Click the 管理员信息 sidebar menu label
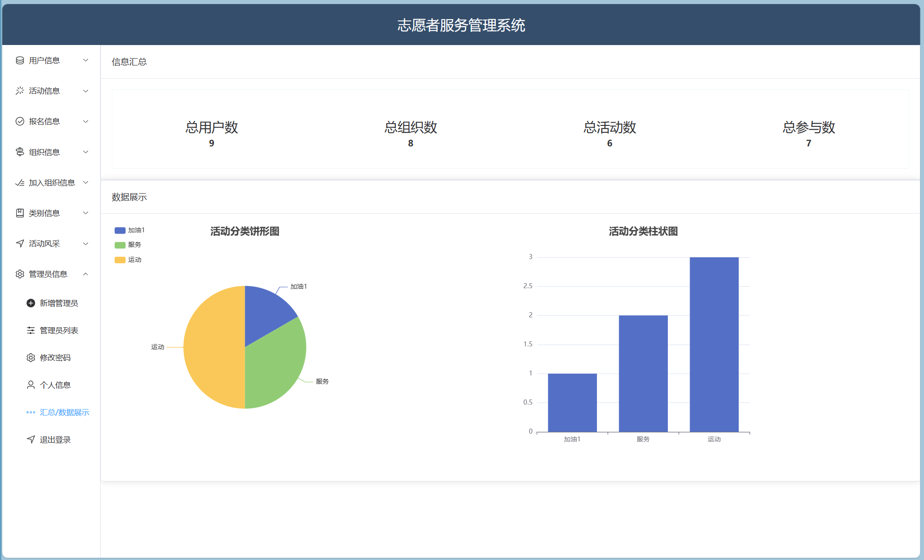Image resolution: width=924 pixels, height=560 pixels. click(48, 274)
